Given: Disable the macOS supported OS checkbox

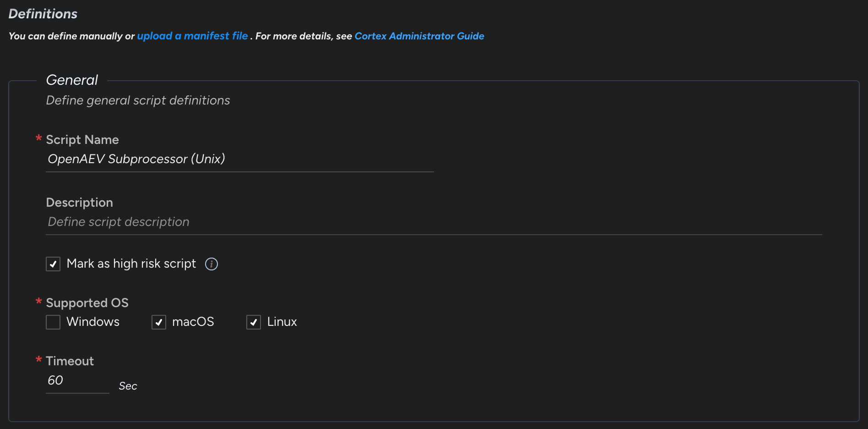Looking at the screenshot, I should tap(159, 322).
